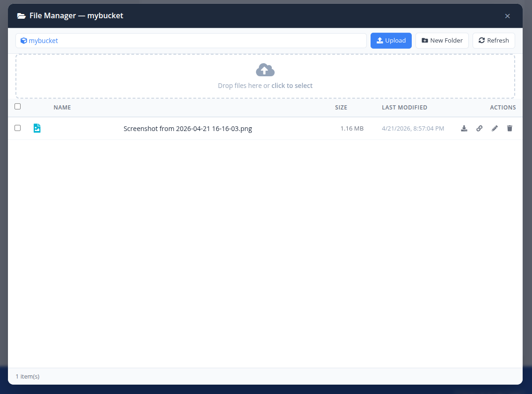The image size is (532, 394).
Task: Sort by the LAST MODIFIED column header
Action: point(404,107)
